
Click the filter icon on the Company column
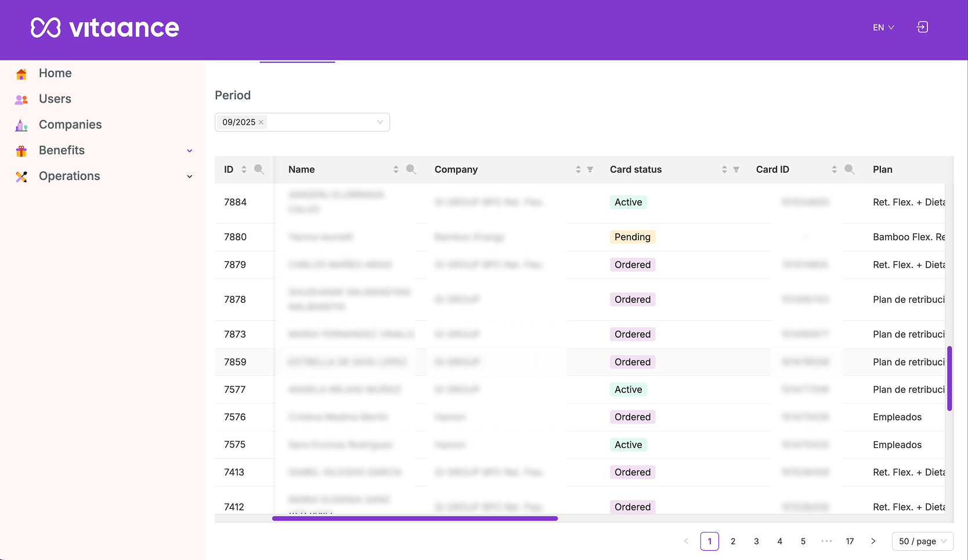pos(590,169)
